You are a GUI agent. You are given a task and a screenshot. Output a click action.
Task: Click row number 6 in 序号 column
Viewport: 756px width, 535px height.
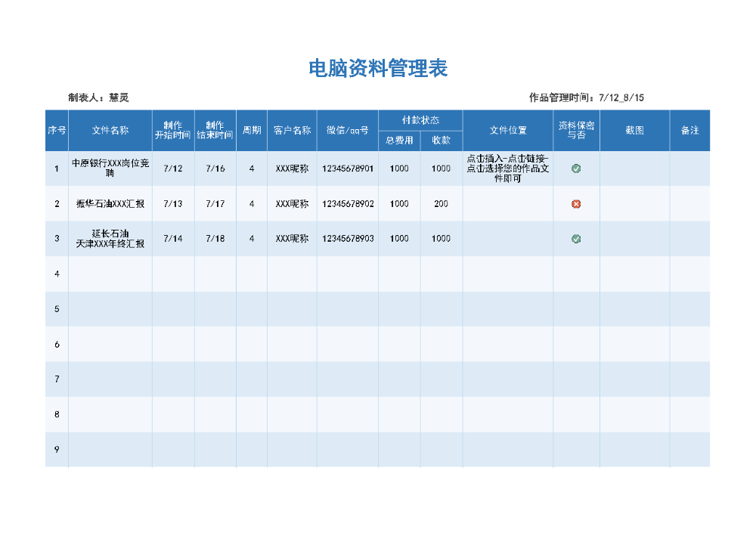pos(57,344)
